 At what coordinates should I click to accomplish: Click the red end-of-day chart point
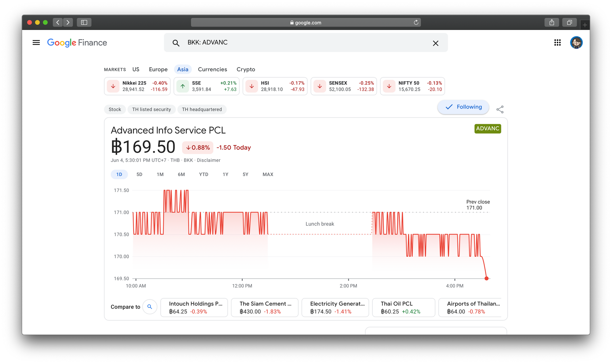[x=486, y=278]
